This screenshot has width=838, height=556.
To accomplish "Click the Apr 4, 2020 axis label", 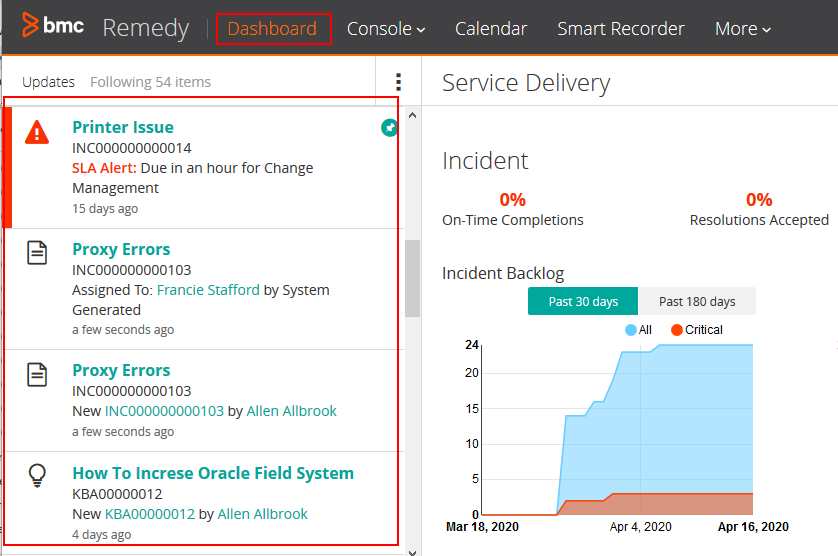I will tap(640, 527).
